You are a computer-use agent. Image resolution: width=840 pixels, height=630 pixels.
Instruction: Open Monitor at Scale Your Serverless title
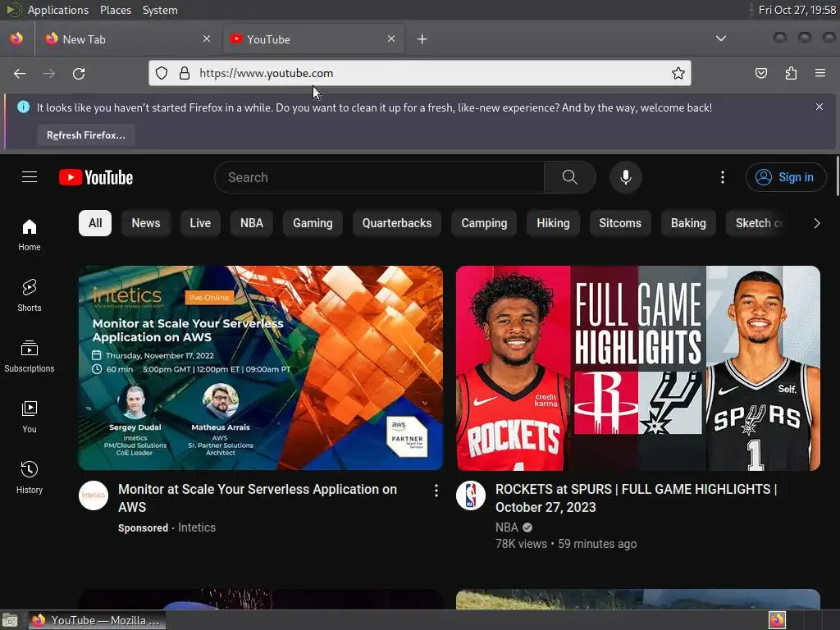point(257,498)
